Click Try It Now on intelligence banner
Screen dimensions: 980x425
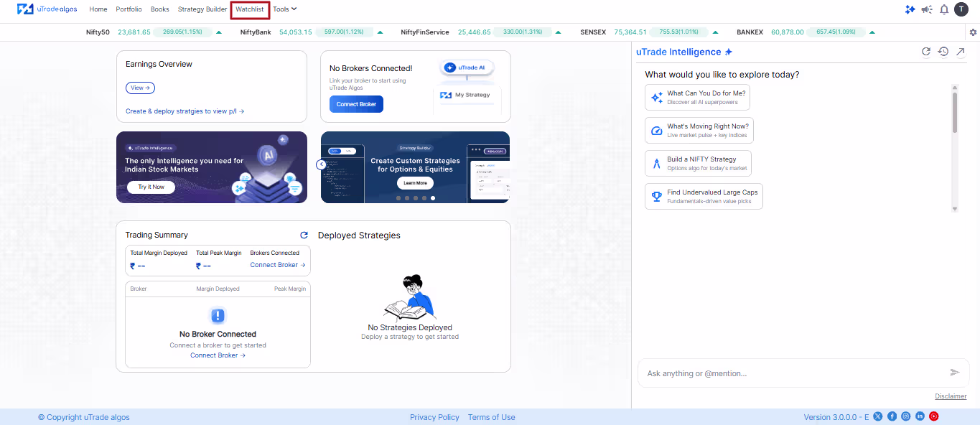[151, 187]
